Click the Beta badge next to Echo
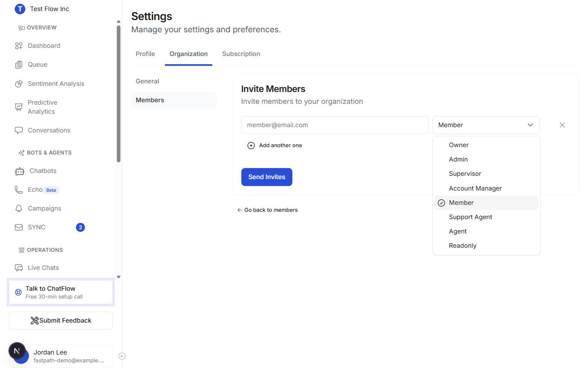The width and height of the screenshot is (588, 368). (51, 190)
